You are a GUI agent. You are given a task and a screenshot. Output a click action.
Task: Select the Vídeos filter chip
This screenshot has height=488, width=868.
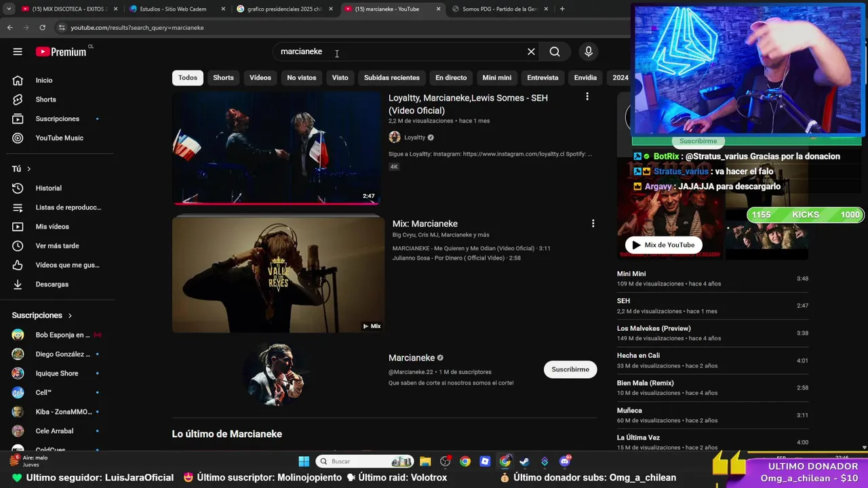(260, 77)
